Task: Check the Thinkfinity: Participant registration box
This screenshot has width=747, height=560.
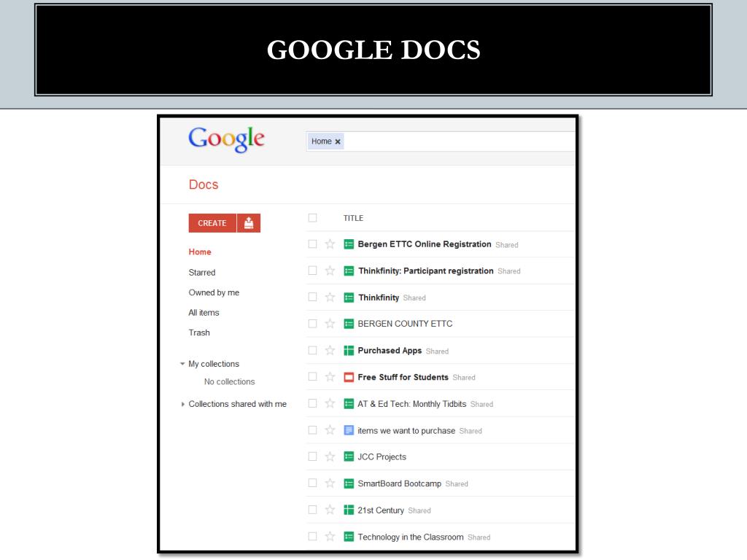Action: [x=312, y=271]
